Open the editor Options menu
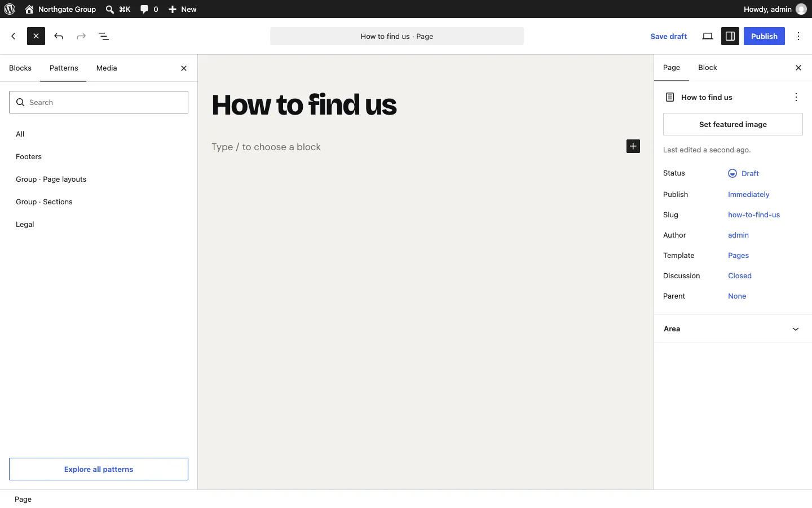The height and width of the screenshot is (508, 812). (799, 36)
